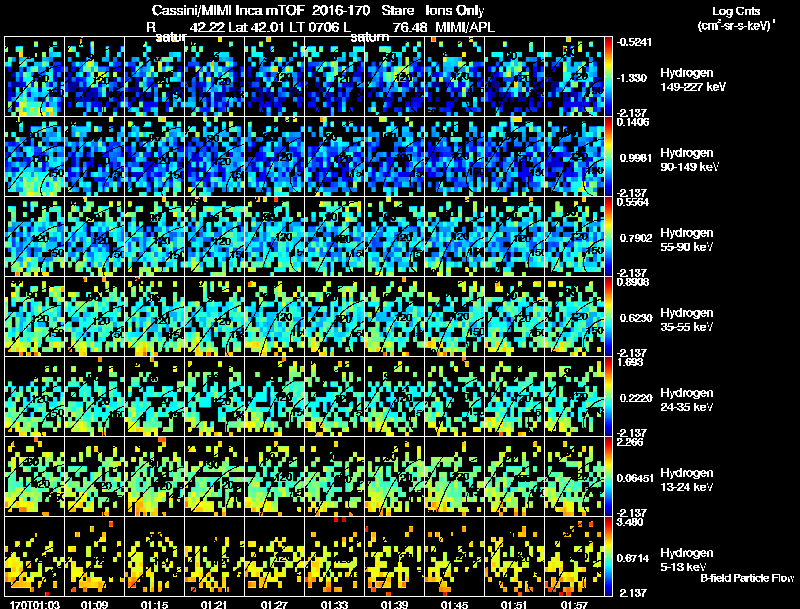Click the 01:21 time label
This screenshot has height=609, width=800.
[214, 605]
